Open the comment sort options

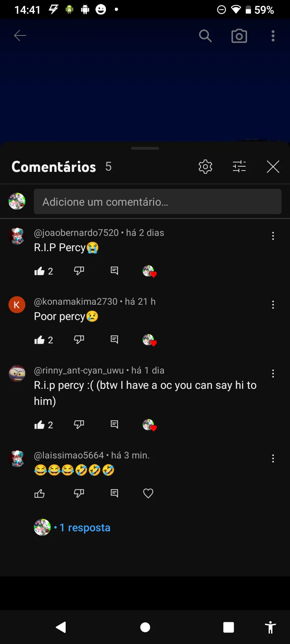pyautogui.click(x=239, y=167)
